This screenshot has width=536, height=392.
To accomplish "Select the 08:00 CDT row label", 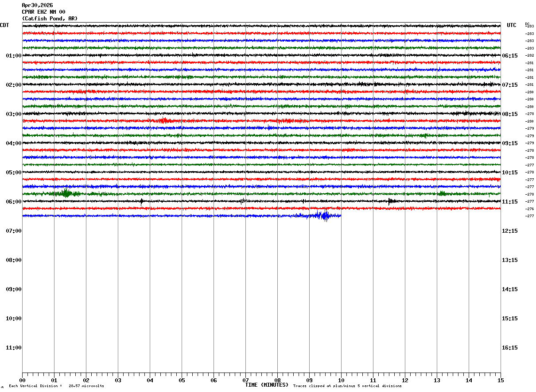I will 14,260.
